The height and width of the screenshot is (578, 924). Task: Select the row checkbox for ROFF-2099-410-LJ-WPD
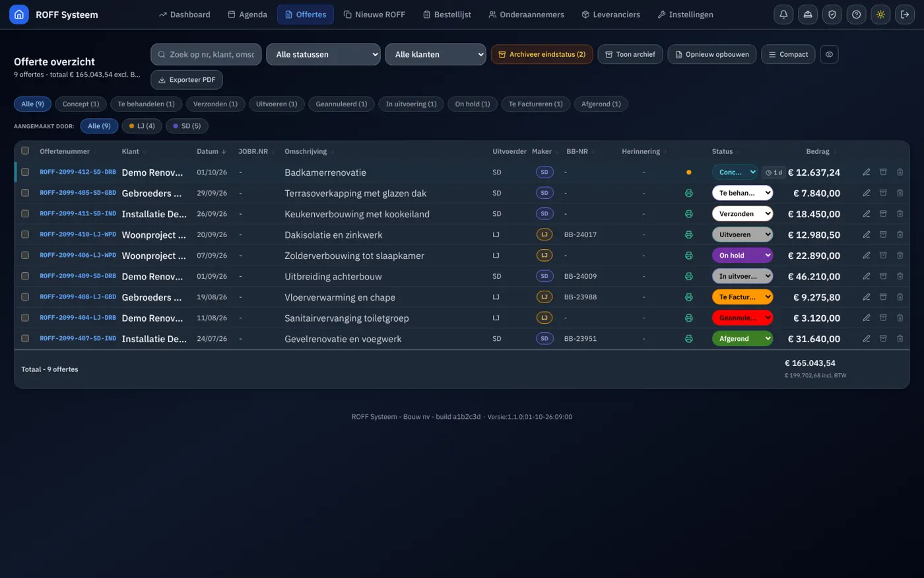point(25,235)
